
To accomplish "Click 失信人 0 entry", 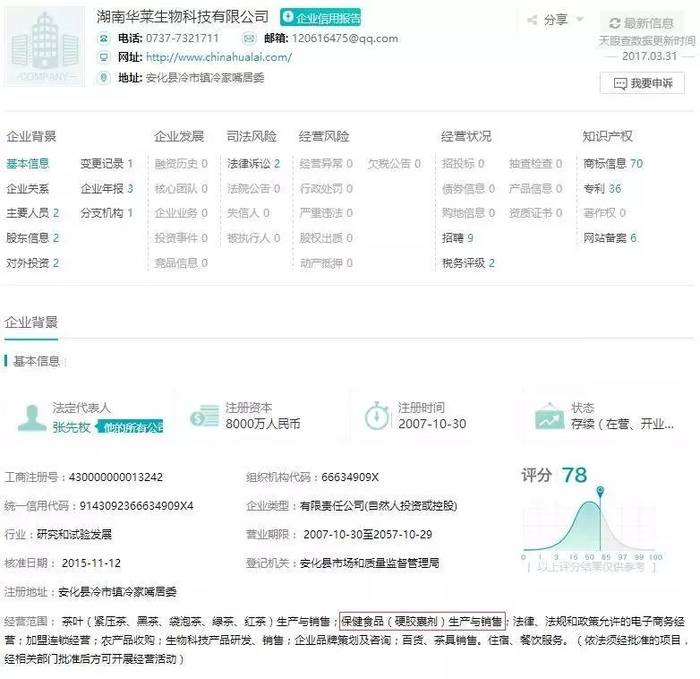I will click(x=248, y=213).
